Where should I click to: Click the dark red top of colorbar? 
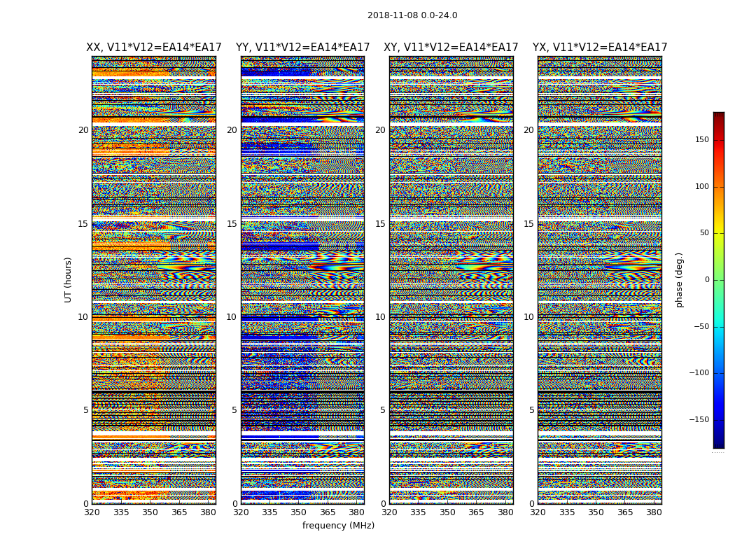coord(719,115)
